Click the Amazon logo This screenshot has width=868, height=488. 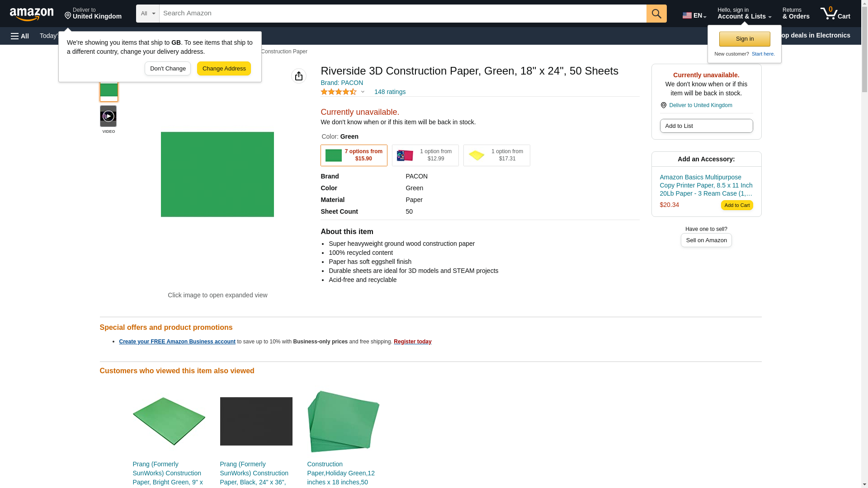[32, 14]
